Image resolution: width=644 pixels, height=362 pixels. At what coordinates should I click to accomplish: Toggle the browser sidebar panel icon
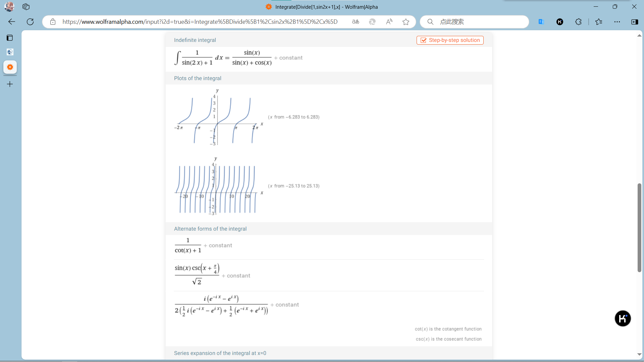pos(635,22)
